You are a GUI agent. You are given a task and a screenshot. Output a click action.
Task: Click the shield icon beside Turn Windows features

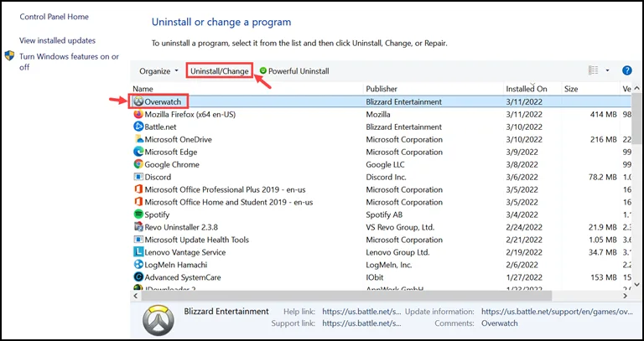(x=9, y=56)
